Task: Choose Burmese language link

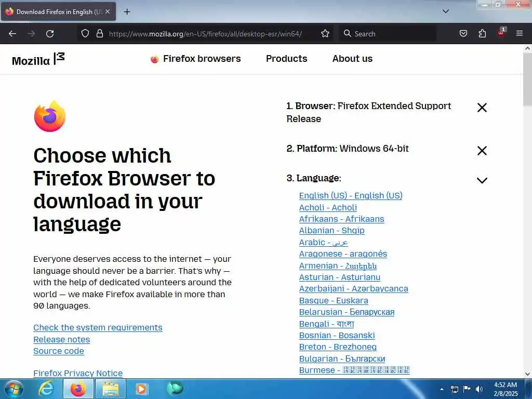Action: (354, 370)
